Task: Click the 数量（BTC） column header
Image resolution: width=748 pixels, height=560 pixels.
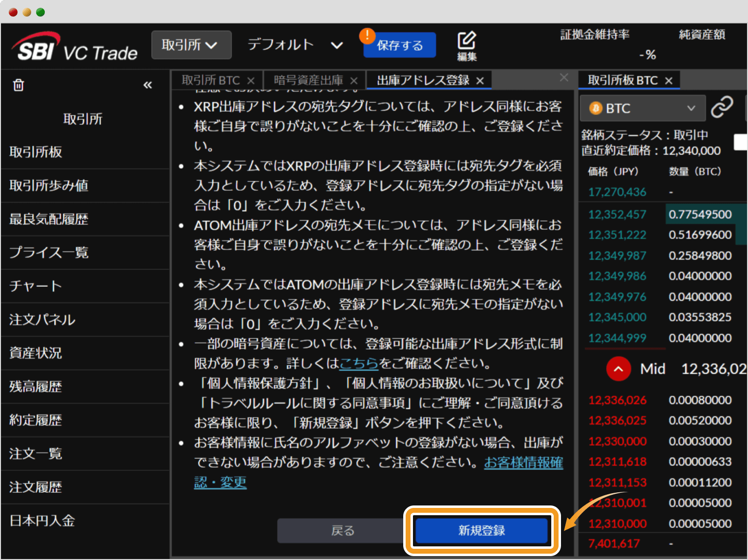Action: (x=695, y=171)
